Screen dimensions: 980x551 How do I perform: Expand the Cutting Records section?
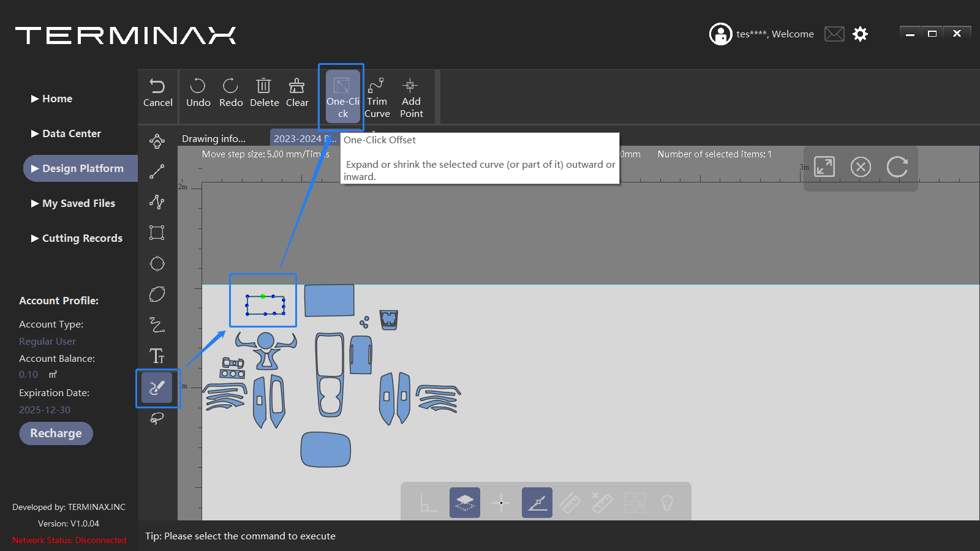click(x=82, y=238)
